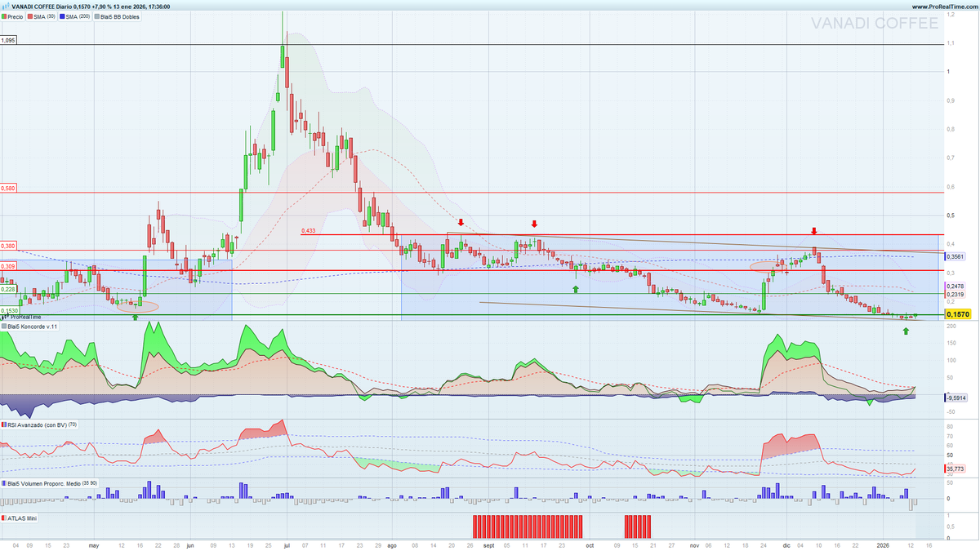Image resolution: width=980 pixels, height=551 pixels.
Task: Open Blai5 Koncorde v.11 indicator label
Action: click(x=30, y=327)
